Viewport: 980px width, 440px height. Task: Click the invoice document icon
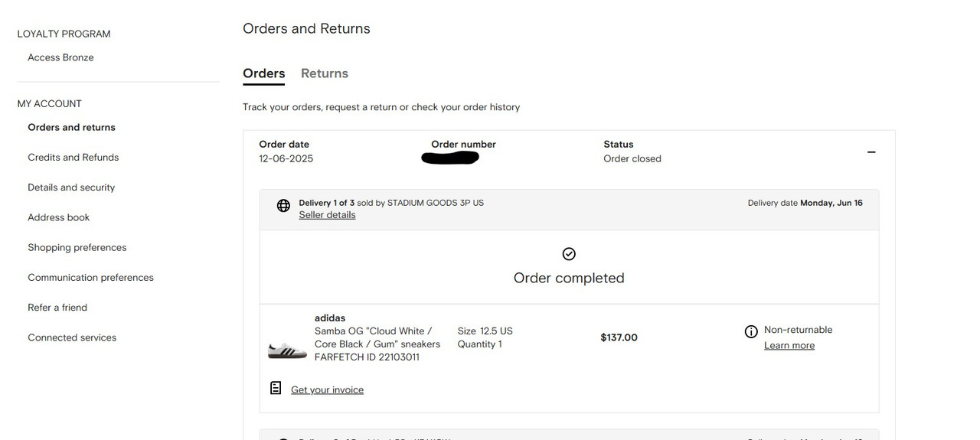(x=276, y=388)
